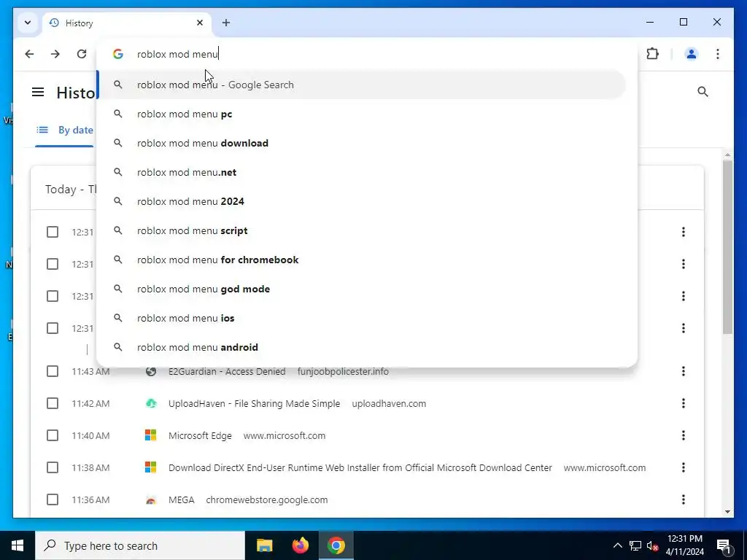The image size is (747, 560).
Task: Open the Extensions puzzle icon
Action: (652, 54)
